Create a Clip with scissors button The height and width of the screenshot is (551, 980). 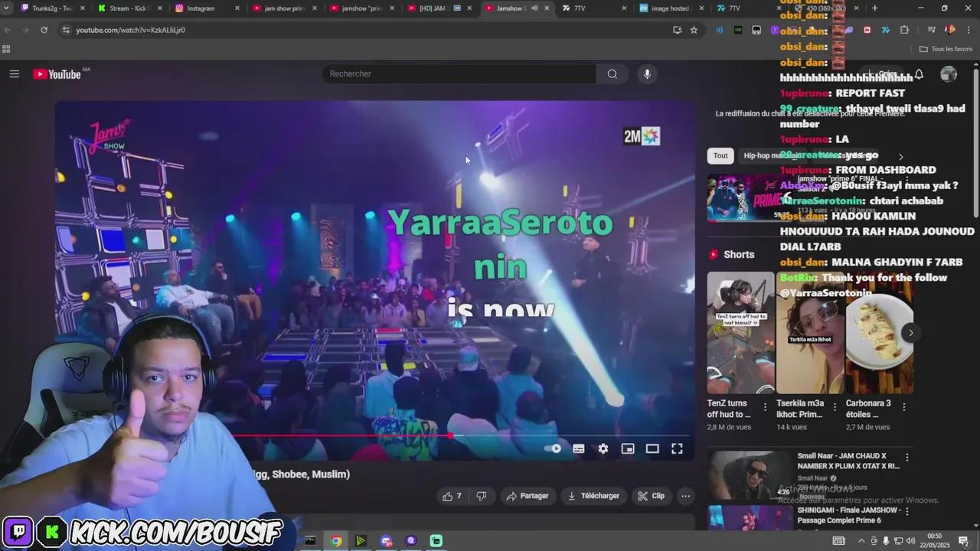pos(651,496)
